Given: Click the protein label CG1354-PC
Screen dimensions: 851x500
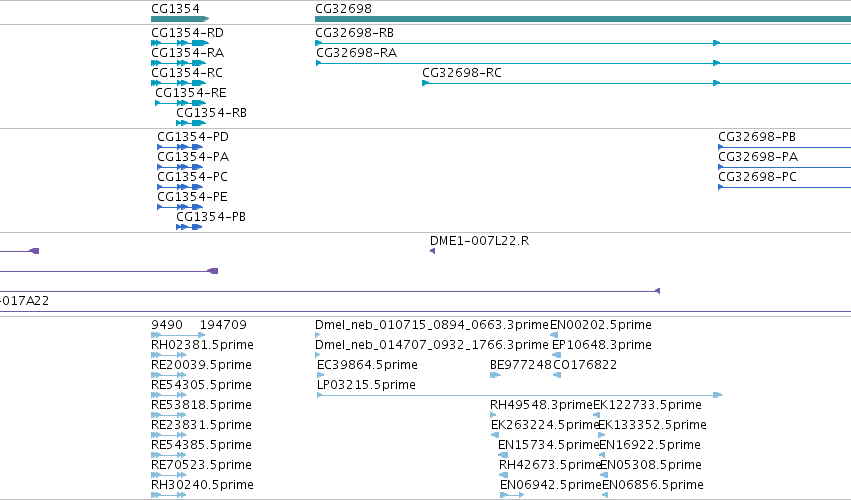Looking at the screenshot, I should tap(192, 177).
